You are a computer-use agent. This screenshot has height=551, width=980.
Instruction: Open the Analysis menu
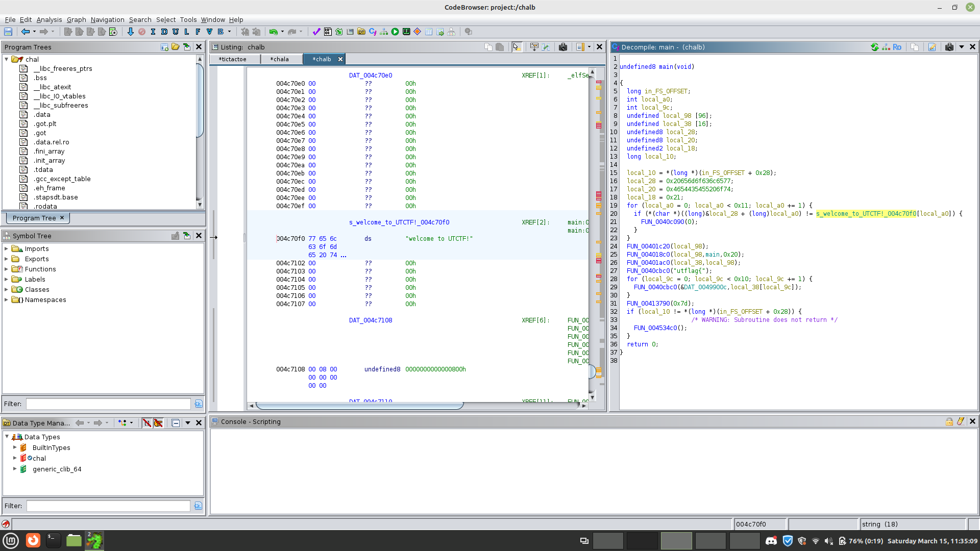(x=49, y=19)
